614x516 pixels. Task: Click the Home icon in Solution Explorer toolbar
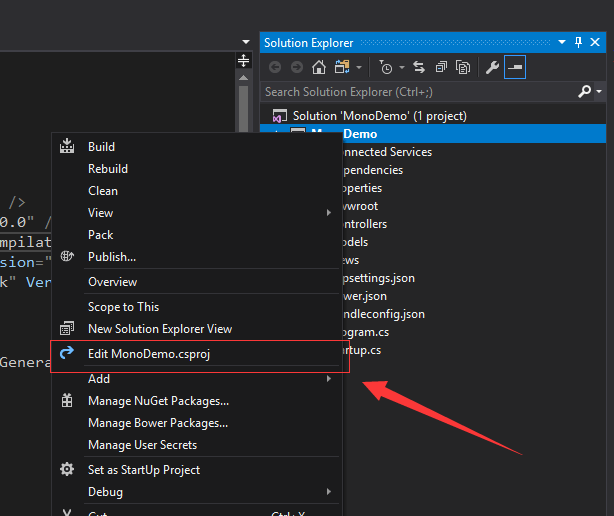coord(318,67)
